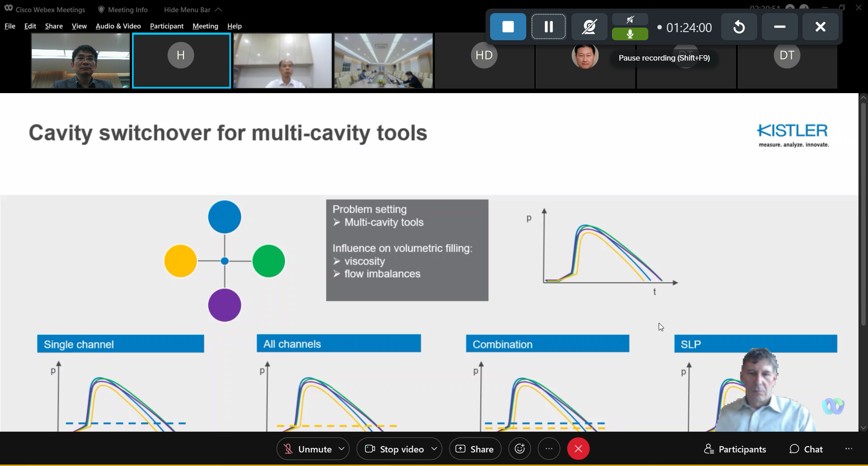
Task: Open the Participant menu
Action: (x=166, y=26)
